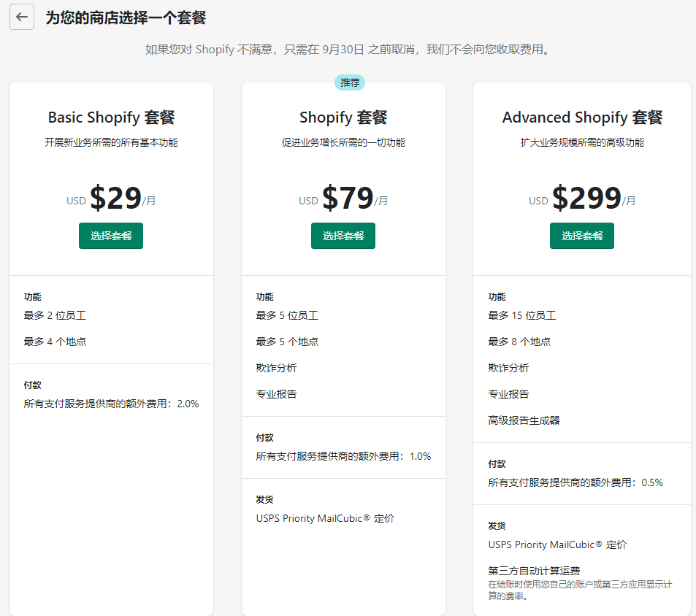Click the Advanced Shopify 套餐 title
The height and width of the screenshot is (616, 696).
click(582, 118)
